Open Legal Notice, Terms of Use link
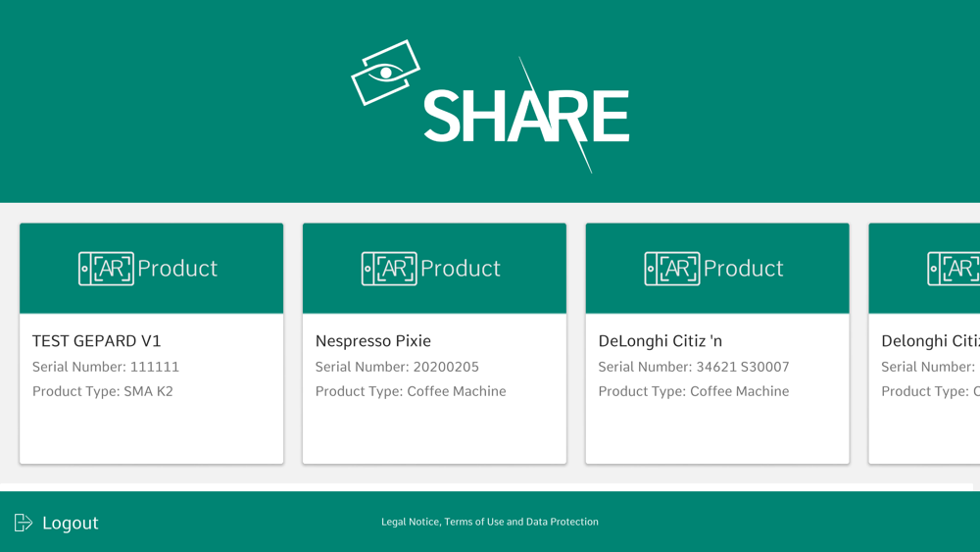This screenshot has width=980, height=552. click(490, 522)
